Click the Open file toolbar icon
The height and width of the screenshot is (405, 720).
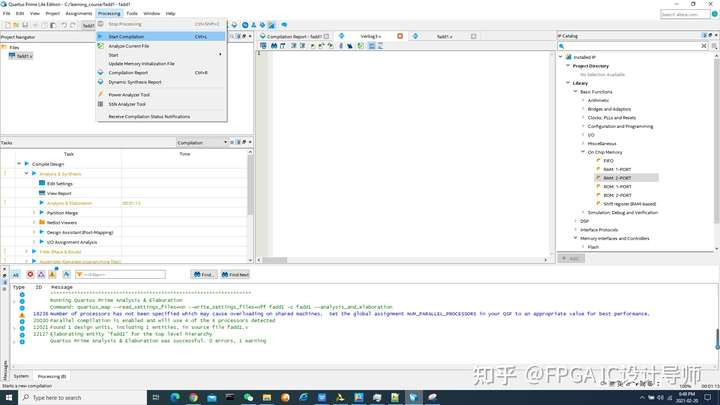16,25
